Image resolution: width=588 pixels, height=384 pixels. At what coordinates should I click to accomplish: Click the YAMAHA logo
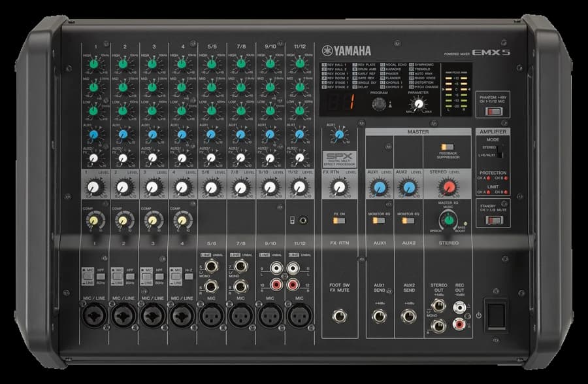coord(346,50)
